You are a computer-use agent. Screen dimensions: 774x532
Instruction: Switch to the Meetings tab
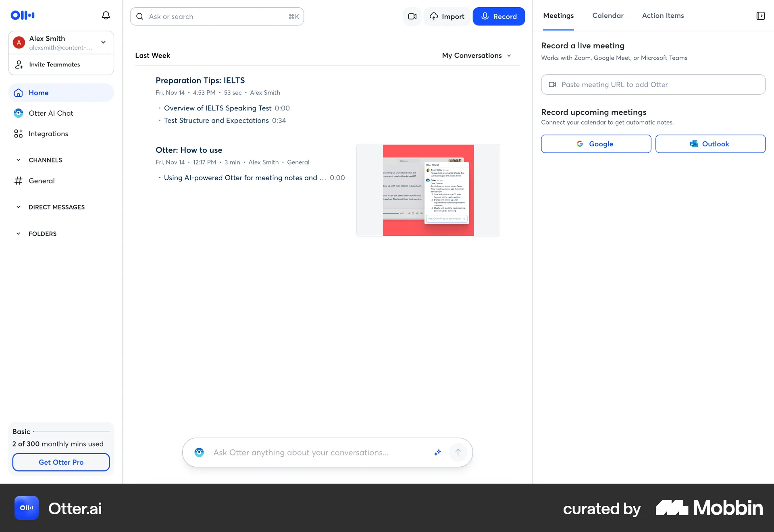(x=558, y=16)
